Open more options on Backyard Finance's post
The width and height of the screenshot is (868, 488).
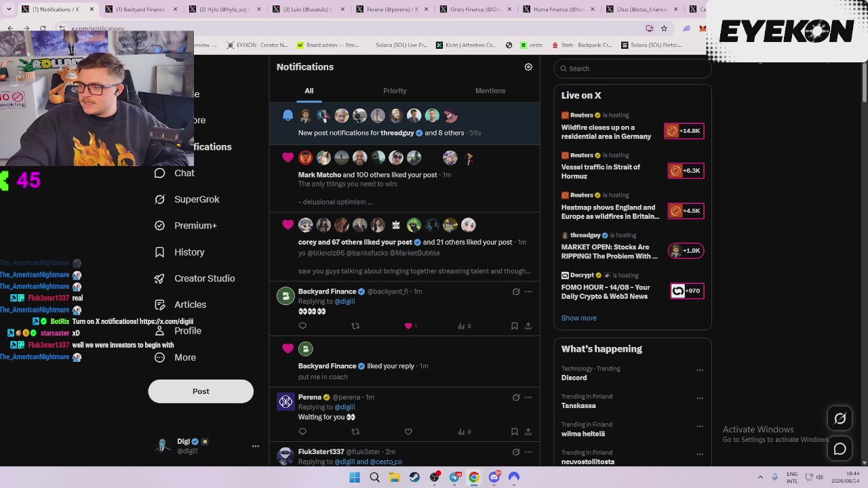pyautogui.click(x=528, y=291)
